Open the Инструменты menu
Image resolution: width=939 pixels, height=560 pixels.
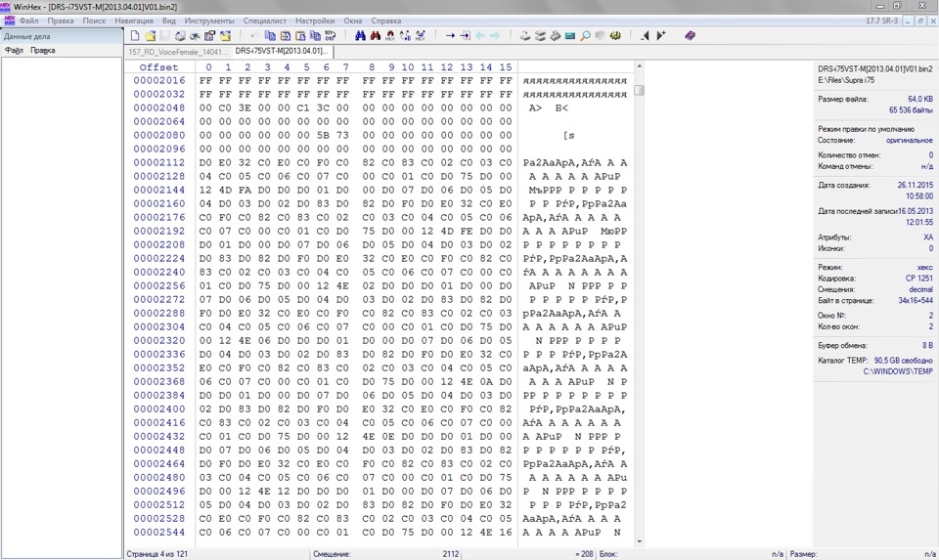tap(209, 21)
